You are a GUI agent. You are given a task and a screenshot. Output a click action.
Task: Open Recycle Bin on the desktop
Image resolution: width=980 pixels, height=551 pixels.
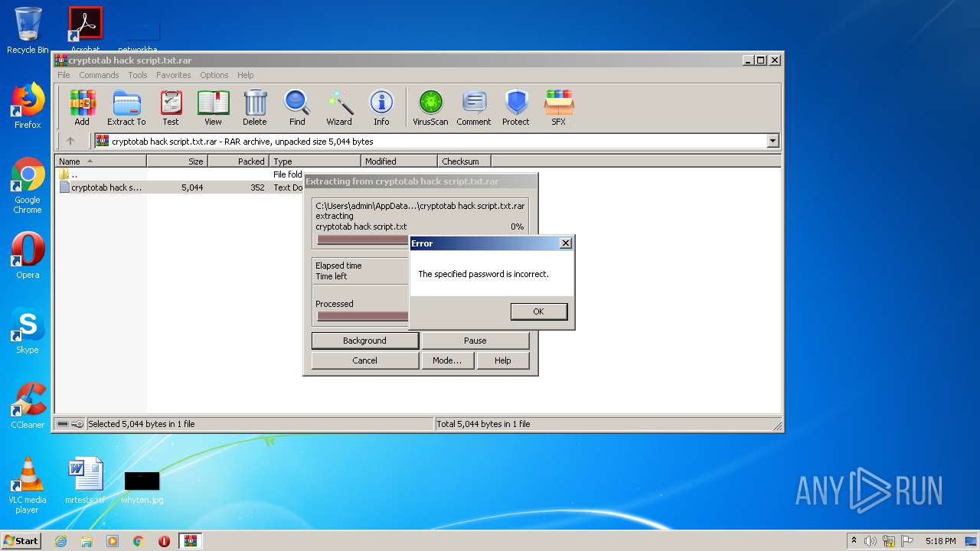[28, 31]
